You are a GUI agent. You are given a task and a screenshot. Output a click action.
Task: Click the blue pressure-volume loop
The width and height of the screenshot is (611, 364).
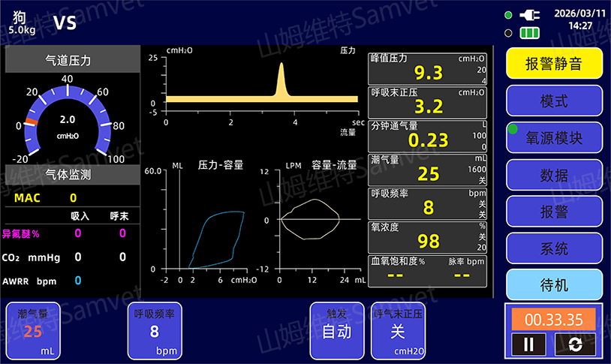217,239
